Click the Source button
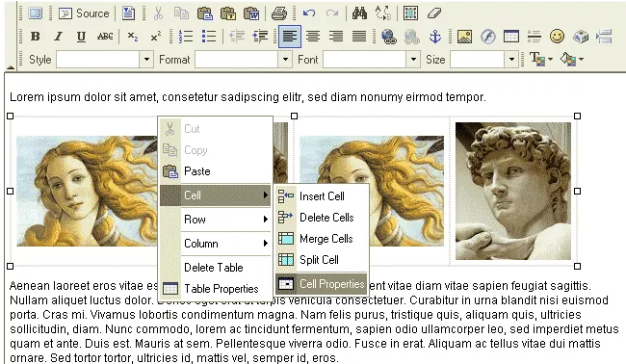This screenshot has height=364, width=626. click(x=84, y=13)
